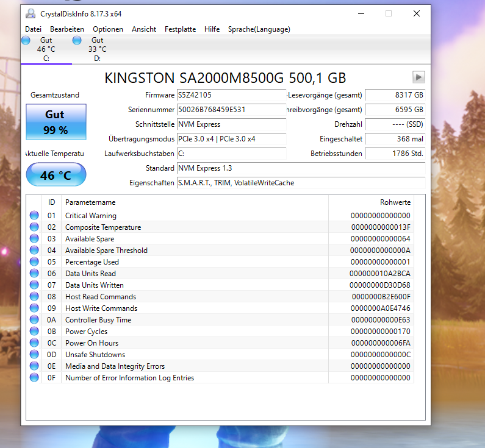The width and height of the screenshot is (485, 448).
Task: Click the ID 0B cell for Power Cycles
Action: [x=52, y=332]
